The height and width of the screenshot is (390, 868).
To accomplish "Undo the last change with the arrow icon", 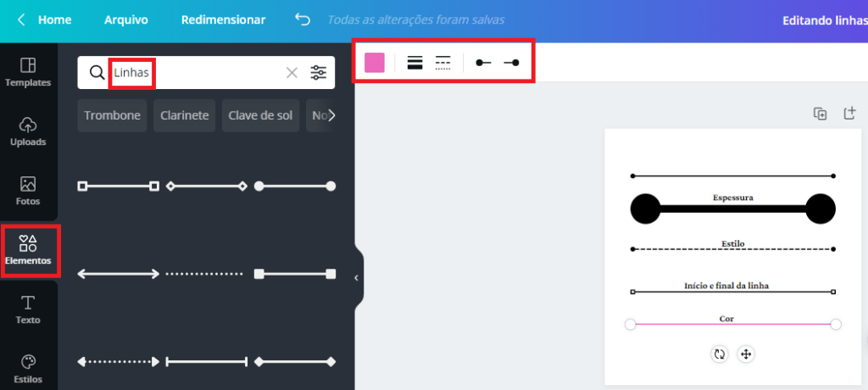I will coord(303,20).
